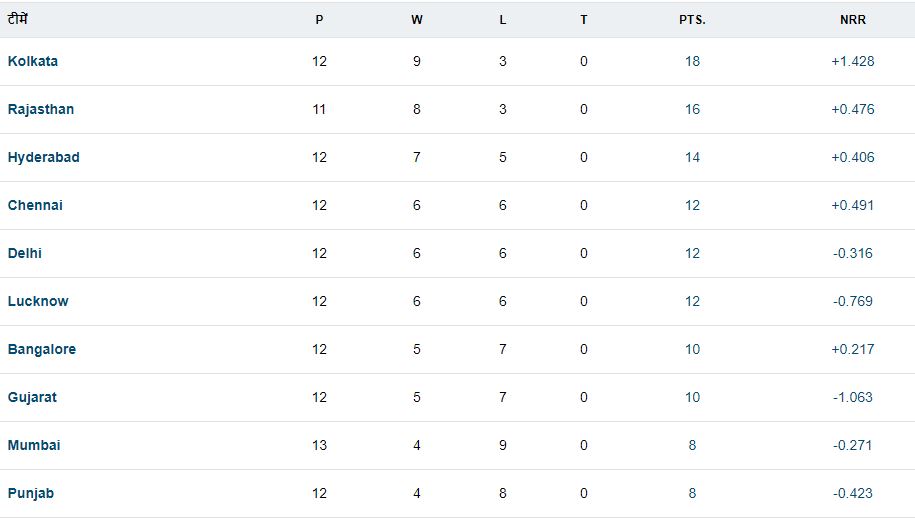The width and height of the screenshot is (915, 524).
Task: Select the Chennai team link
Action: point(36,205)
